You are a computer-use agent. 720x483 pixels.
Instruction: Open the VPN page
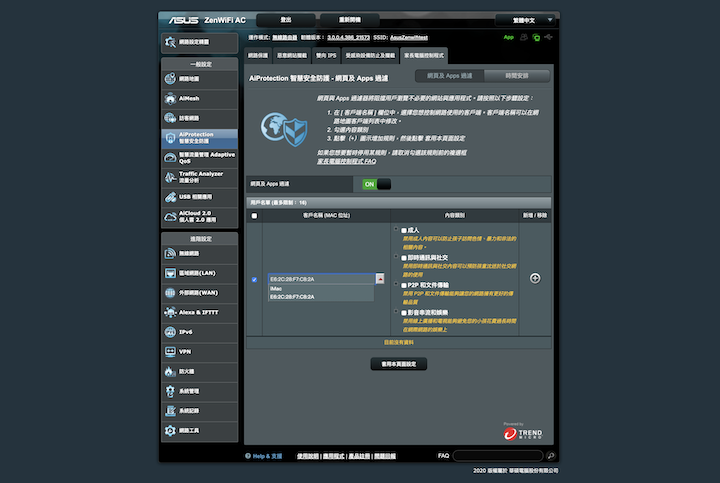click(x=199, y=352)
